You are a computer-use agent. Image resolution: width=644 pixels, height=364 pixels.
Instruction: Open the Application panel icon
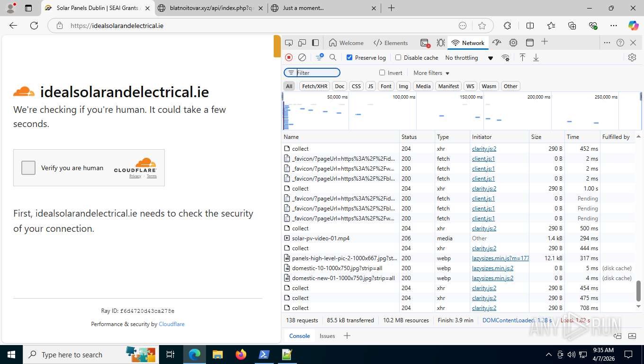pos(530,43)
